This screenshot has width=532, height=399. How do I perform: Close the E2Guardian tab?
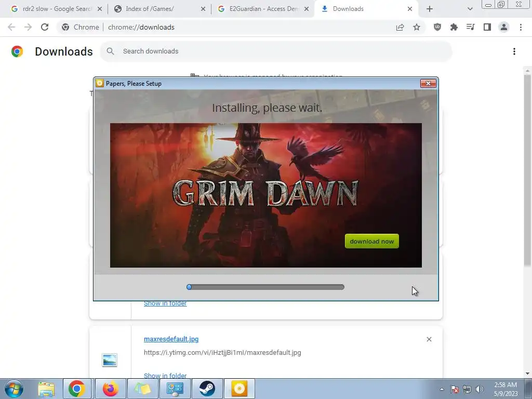click(x=307, y=9)
